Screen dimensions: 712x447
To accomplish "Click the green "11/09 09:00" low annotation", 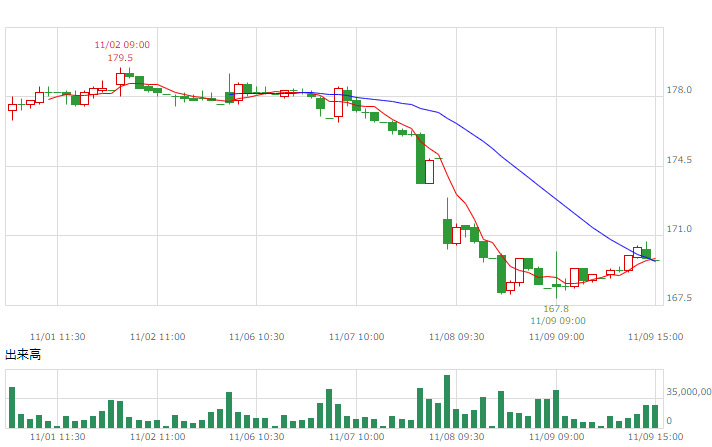I will [558, 321].
